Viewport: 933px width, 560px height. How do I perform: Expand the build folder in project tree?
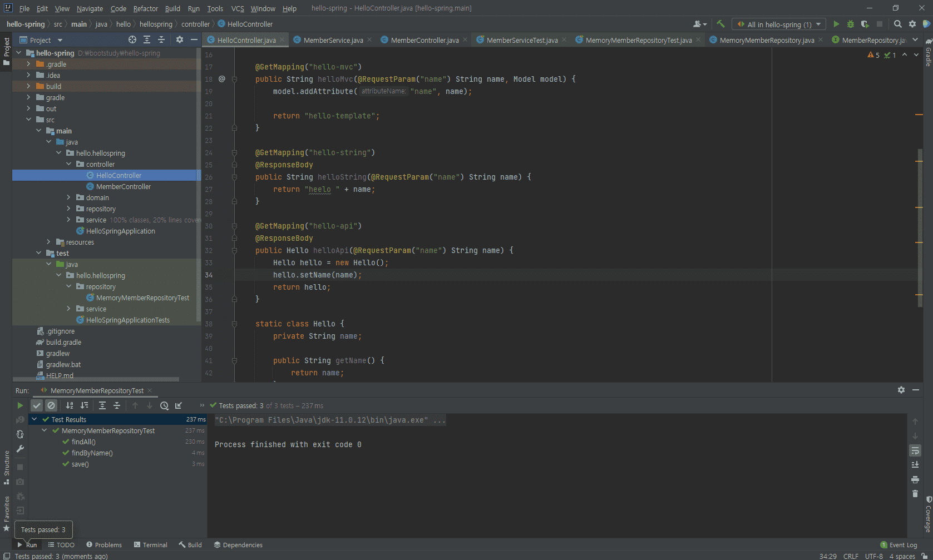28,86
